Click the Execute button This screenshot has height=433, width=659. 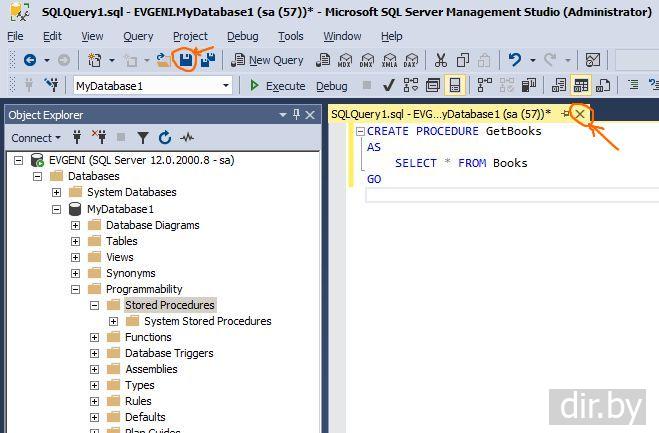tap(277, 86)
